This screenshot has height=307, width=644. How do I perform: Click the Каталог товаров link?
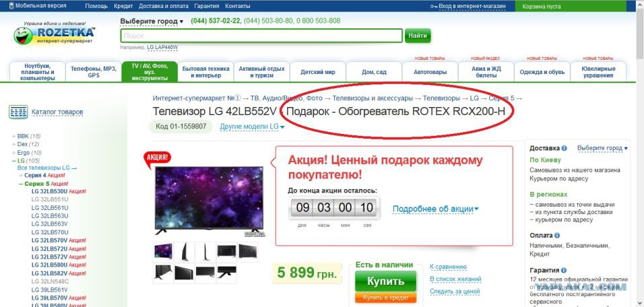pyautogui.click(x=57, y=112)
